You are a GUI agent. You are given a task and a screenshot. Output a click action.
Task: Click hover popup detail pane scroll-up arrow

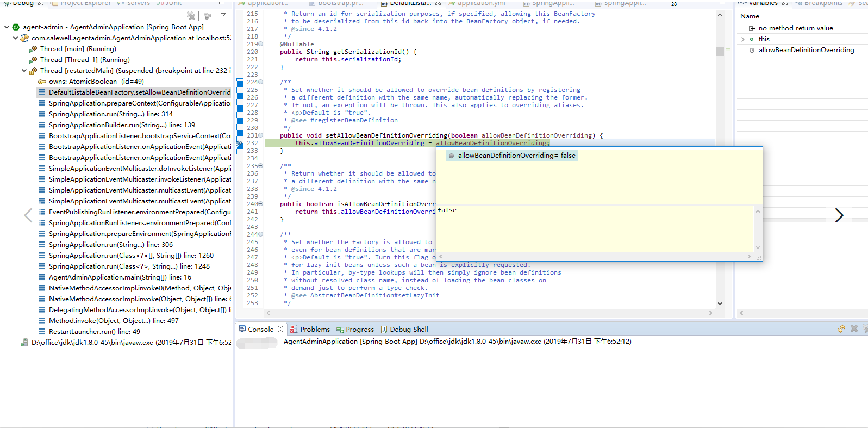pos(758,211)
